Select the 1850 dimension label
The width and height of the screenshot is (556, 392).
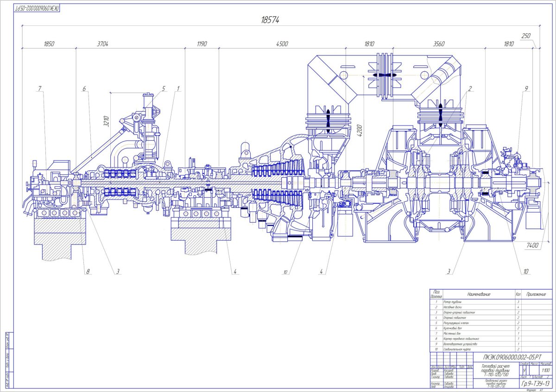tap(49, 44)
